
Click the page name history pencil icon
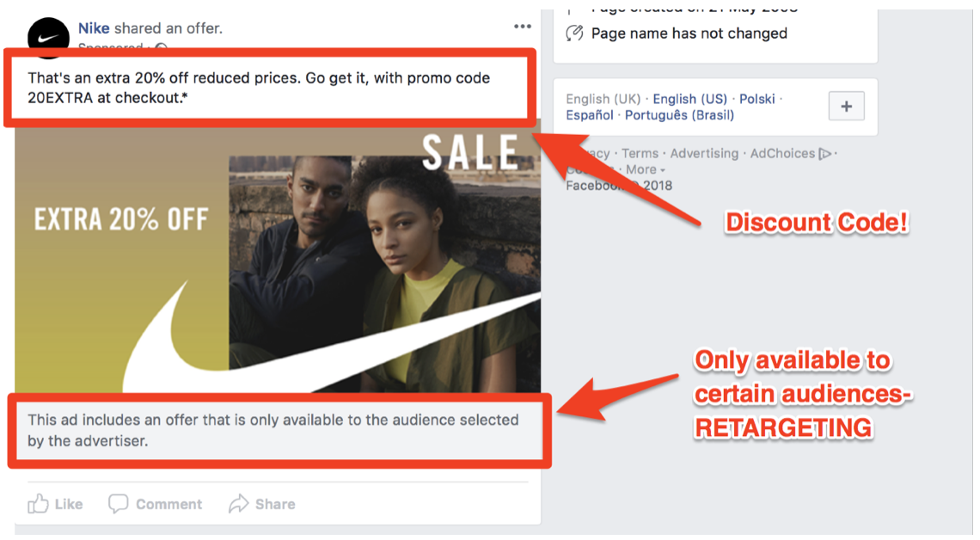click(x=574, y=34)
